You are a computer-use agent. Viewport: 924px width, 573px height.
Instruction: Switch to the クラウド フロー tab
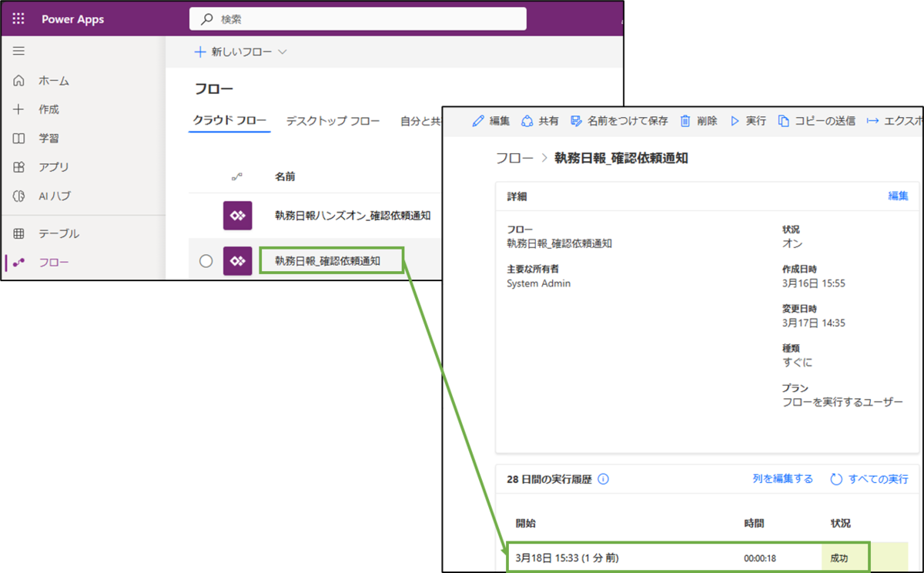[x=229, y=121]
